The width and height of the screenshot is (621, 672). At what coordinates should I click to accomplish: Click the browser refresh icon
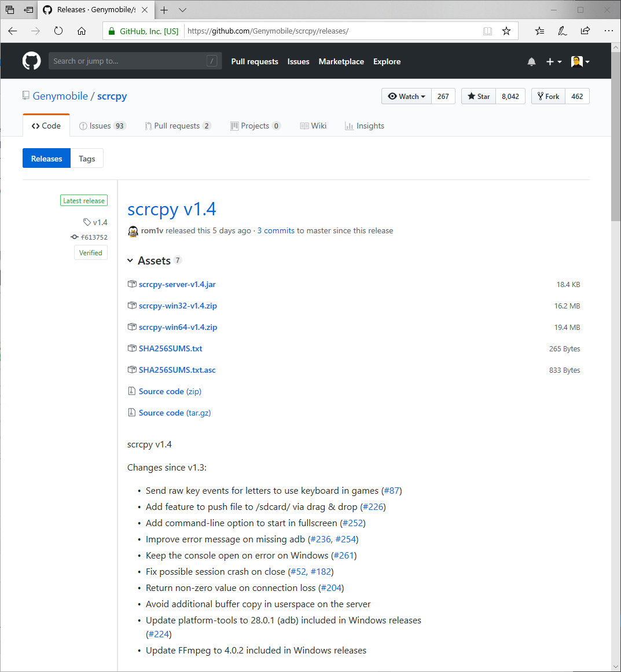point(58,31)
